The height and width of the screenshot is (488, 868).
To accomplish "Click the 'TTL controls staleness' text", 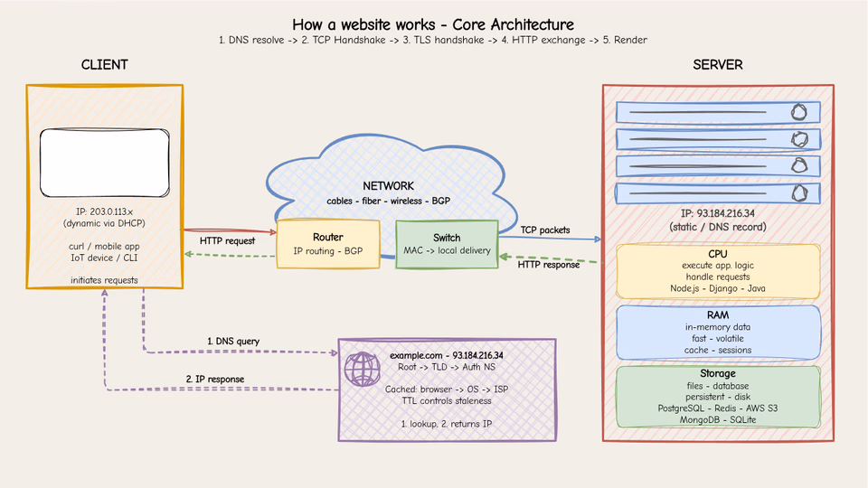I will (x=447, y=400).
